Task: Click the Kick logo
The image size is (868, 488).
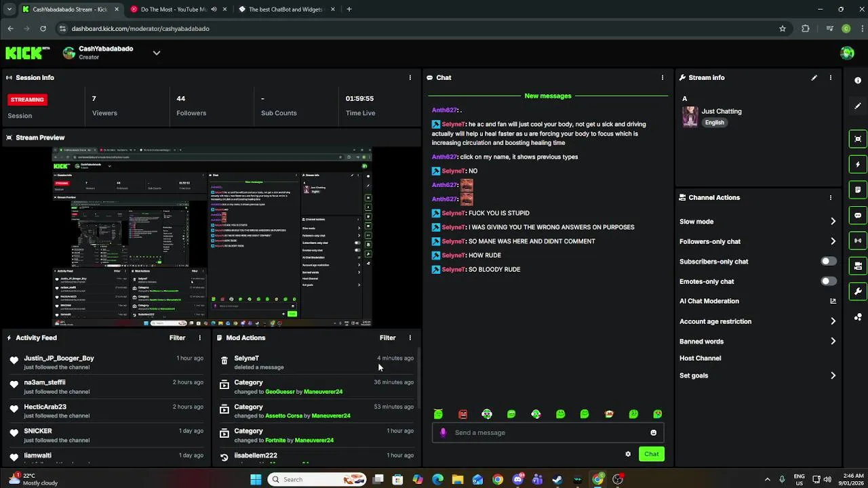Action: point(28,53)
